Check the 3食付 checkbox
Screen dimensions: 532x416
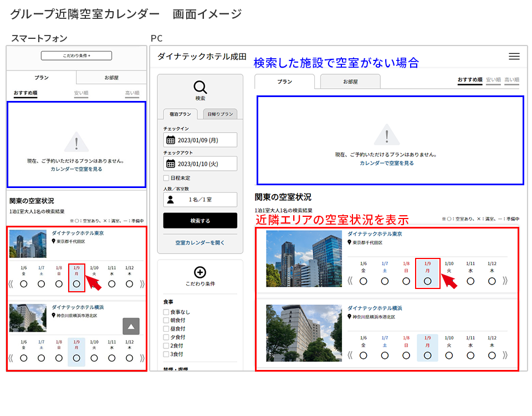coord(166,354)
